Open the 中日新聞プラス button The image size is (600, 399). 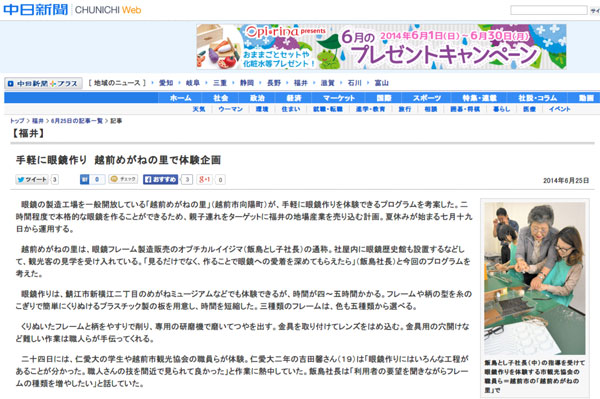pyautogui.click(x=43, y=83)
